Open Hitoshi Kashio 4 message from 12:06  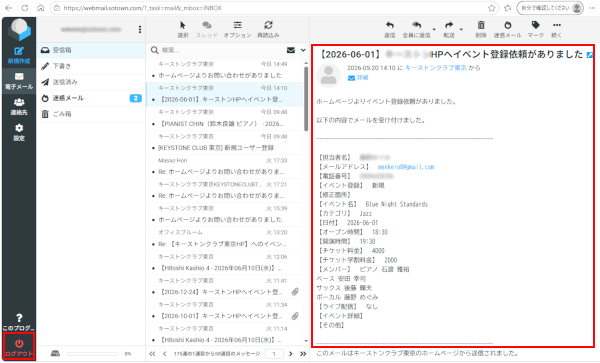click(225, 262)
